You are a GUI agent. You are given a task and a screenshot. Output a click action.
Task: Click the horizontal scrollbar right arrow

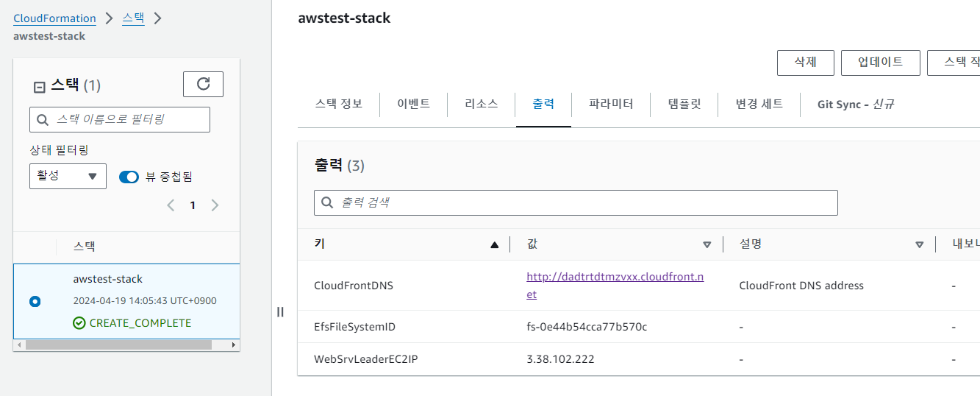(x=234, y=344)
